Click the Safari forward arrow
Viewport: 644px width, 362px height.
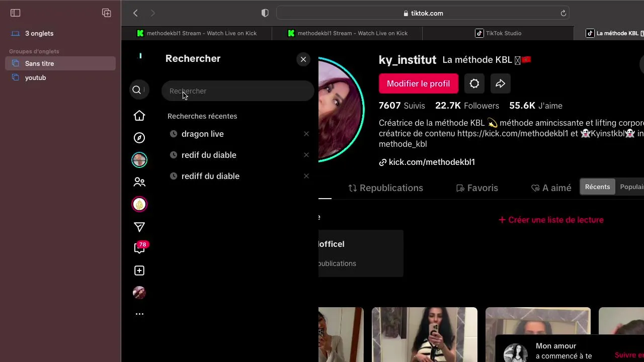[153, 13]
